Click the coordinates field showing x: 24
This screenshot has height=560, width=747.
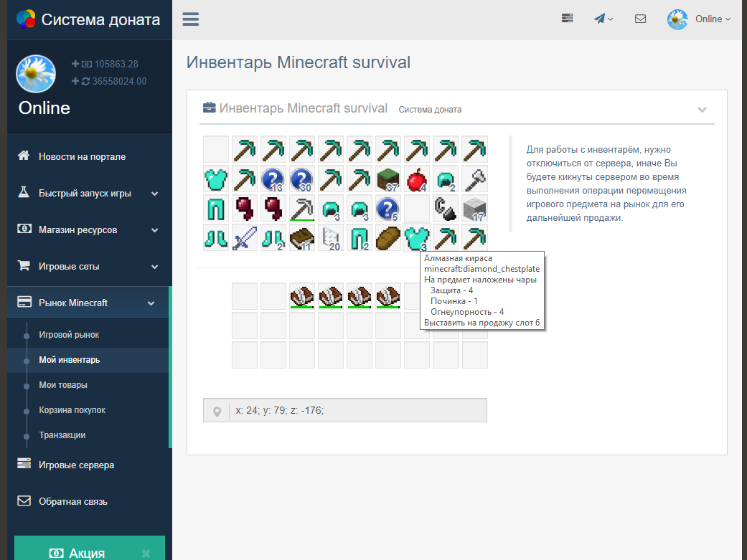[x=356, y=410]
